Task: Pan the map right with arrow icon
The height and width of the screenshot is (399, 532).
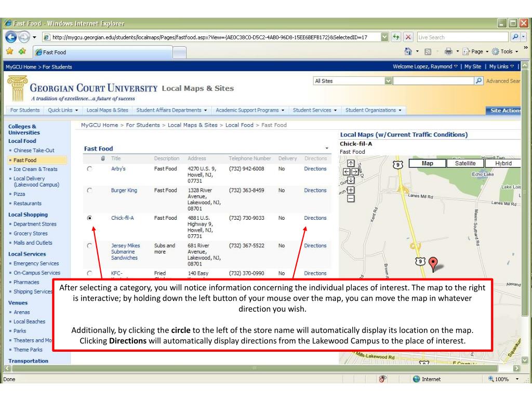Action: [x=355, y=171]
